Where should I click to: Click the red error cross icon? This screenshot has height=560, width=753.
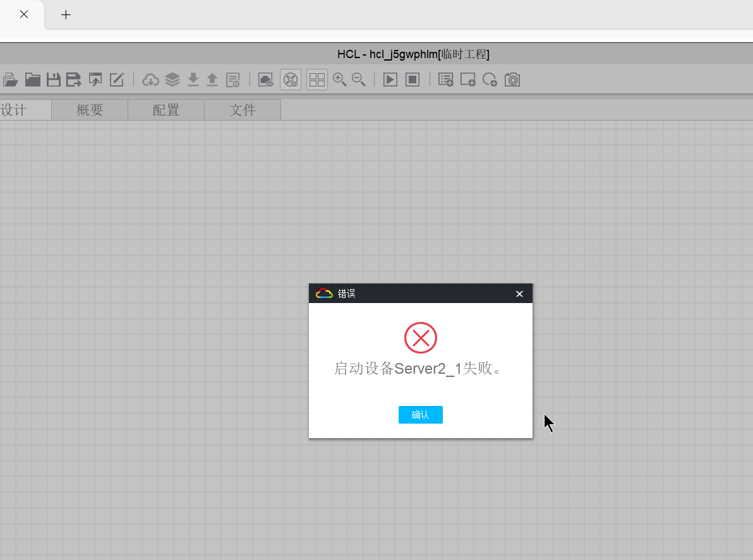(420, 338)
